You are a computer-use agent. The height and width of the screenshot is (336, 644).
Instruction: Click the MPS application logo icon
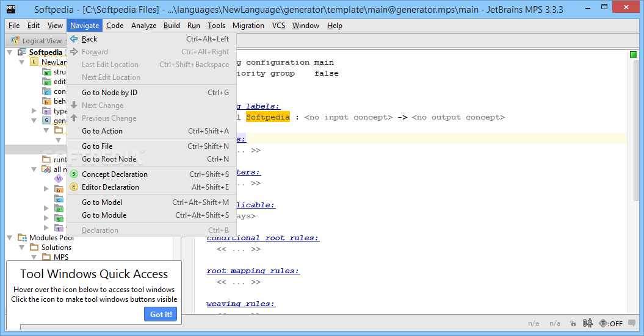coord(11,9)
